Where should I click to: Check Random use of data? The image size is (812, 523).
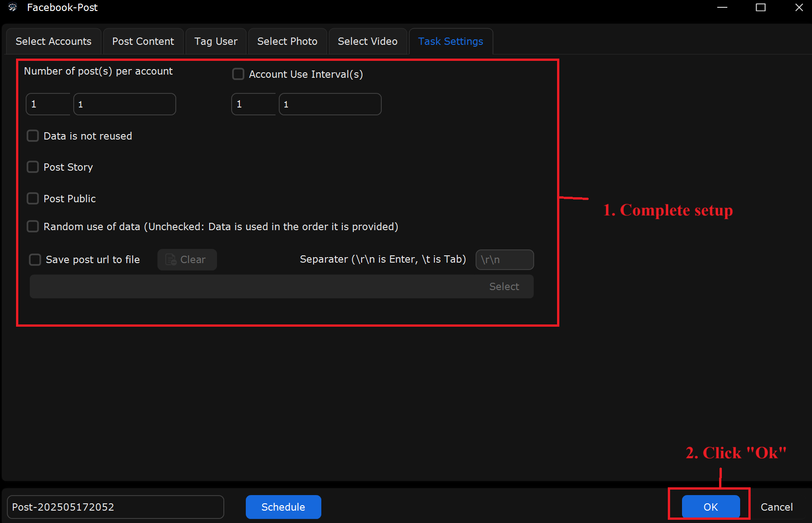pos(32,226)
